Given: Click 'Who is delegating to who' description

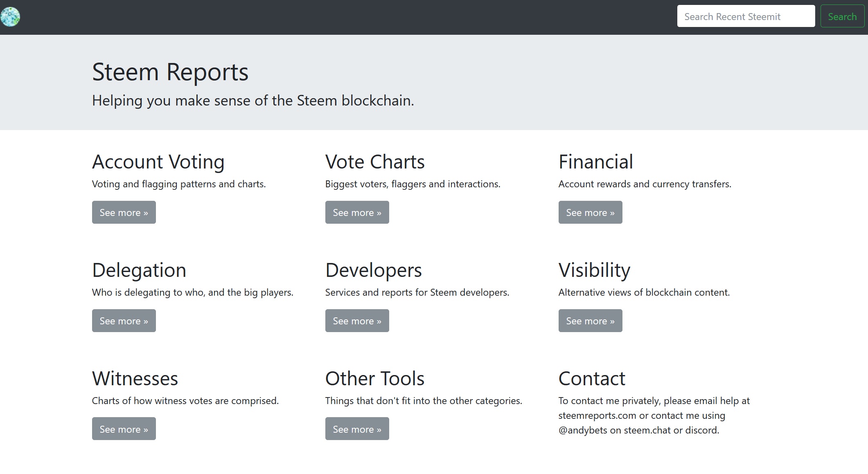Looking at the screenshot, I should pyautogui.click(x=193, y=292).
